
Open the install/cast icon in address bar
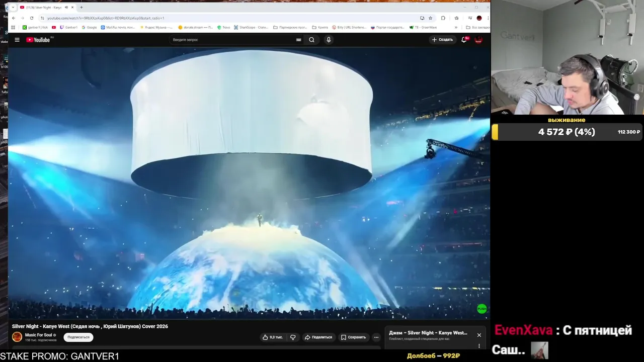coord(422,18)
